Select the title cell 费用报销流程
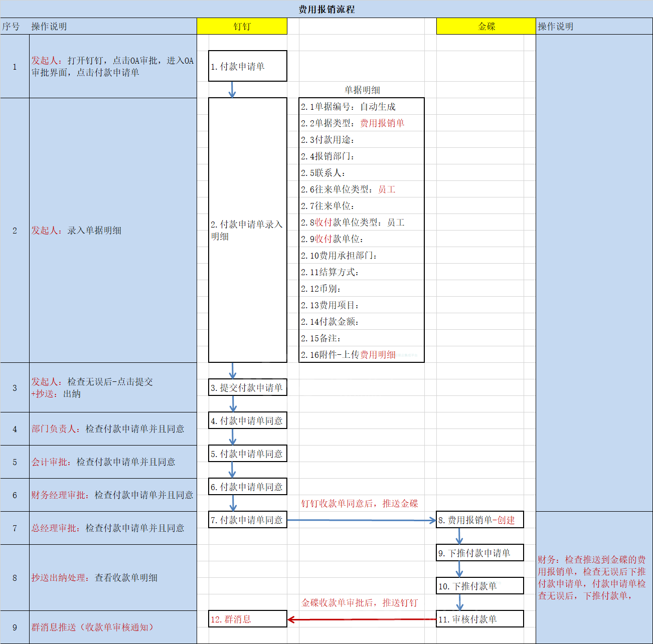Viewport: 653px width, 644px height. click(x=326, y=9)
